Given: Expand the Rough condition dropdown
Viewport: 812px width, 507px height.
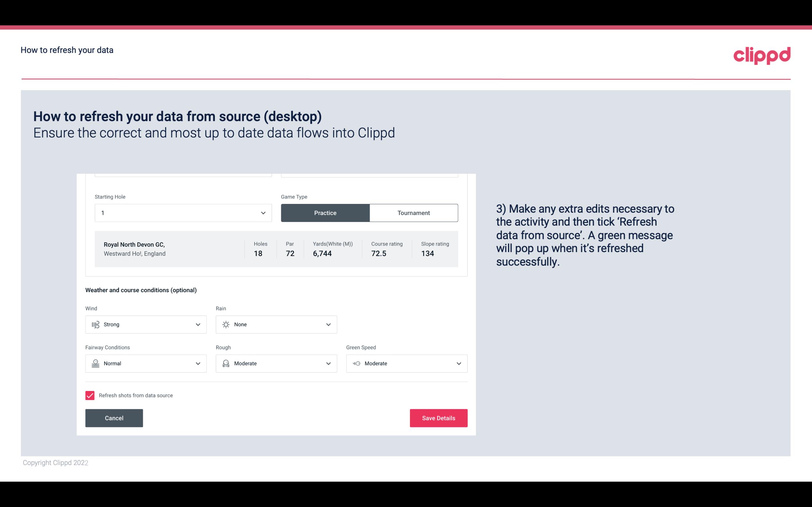Looking at the screenshot, I should tap(329, 363).
